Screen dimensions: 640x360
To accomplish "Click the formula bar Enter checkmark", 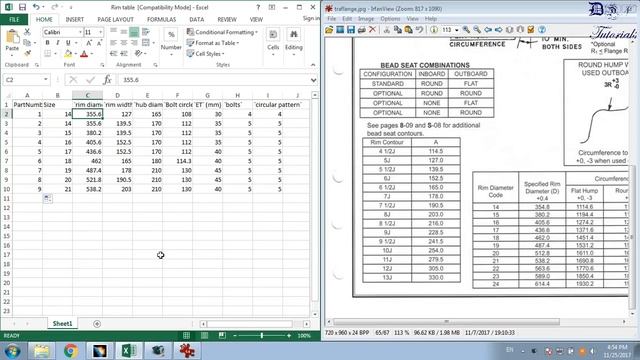I will pos(90,80).
